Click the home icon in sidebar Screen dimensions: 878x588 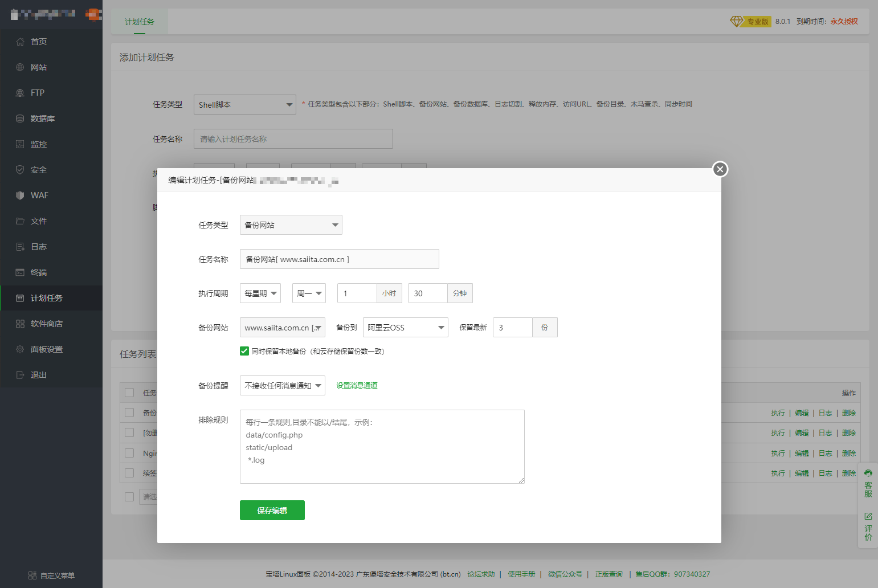point(20,42)
